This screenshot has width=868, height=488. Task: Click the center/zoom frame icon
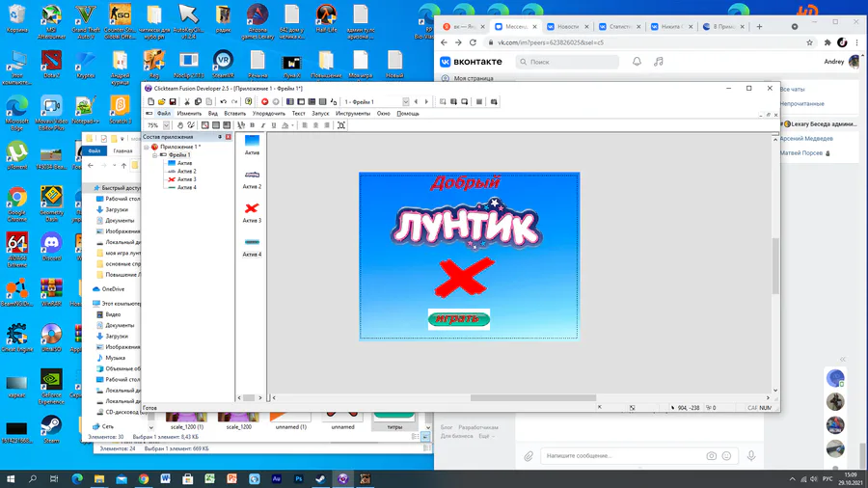(341, 125)
